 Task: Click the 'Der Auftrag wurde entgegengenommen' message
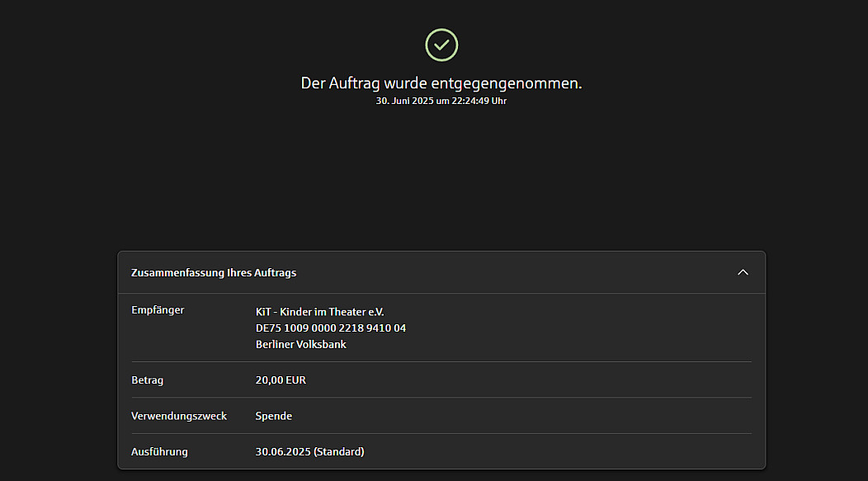click(441, 83)
